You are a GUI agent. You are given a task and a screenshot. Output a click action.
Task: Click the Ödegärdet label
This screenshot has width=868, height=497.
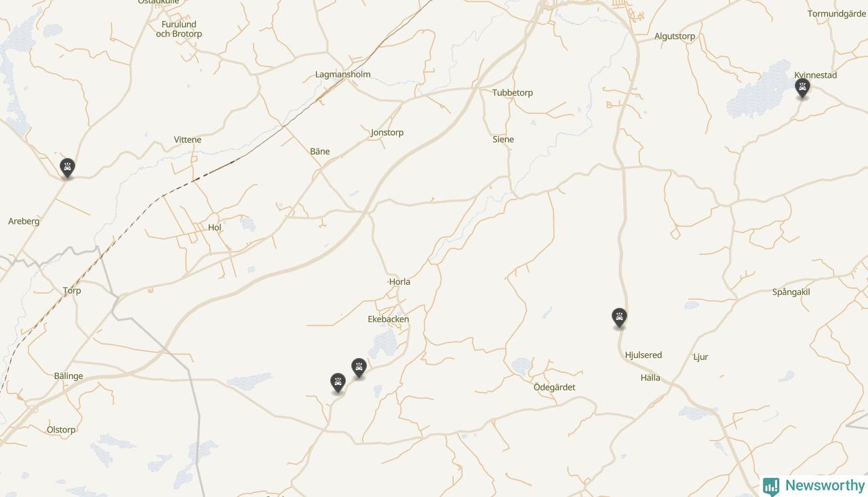[x=554, y=388]
